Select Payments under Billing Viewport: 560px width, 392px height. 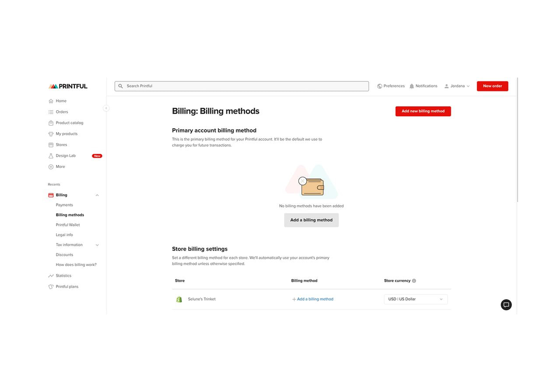coord(64,205)
